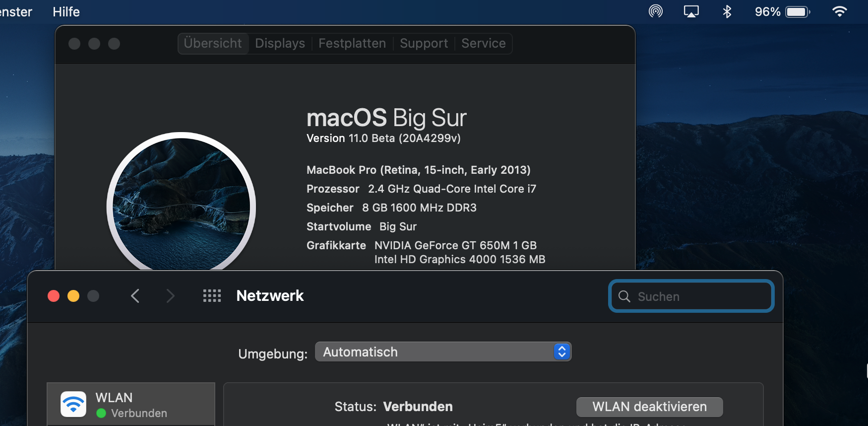Click the Speicher value 8 GB 1600 MHz
This screenshot has width=868, height=426.
point(419,208)
